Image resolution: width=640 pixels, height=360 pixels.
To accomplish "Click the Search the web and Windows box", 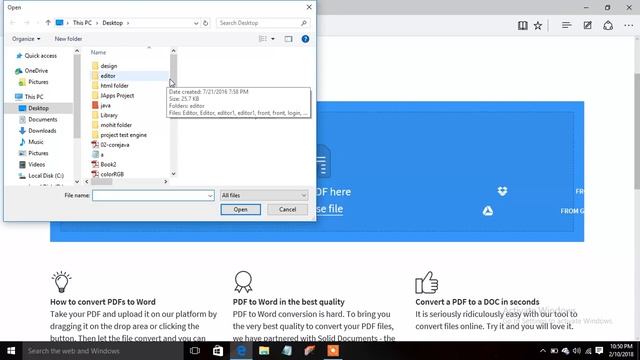I will [103, 351].
